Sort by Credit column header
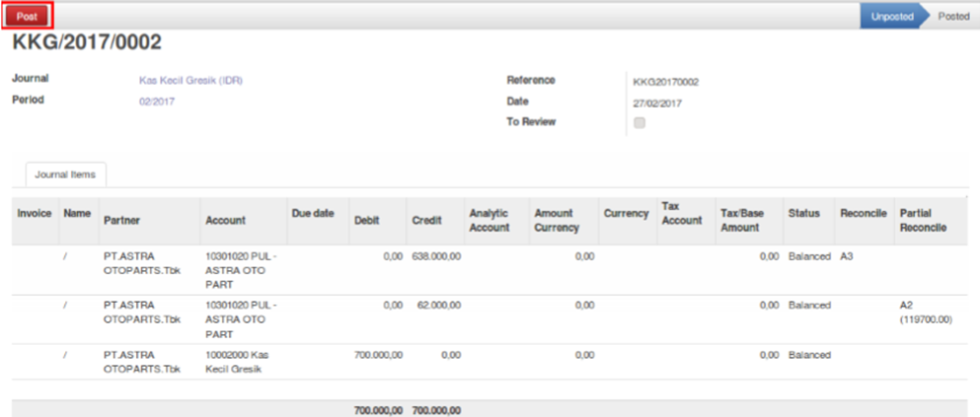 (426, 221)
